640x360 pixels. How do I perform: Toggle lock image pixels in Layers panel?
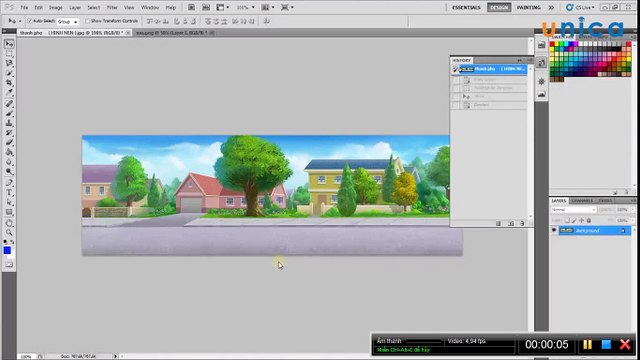click(574, 220)
